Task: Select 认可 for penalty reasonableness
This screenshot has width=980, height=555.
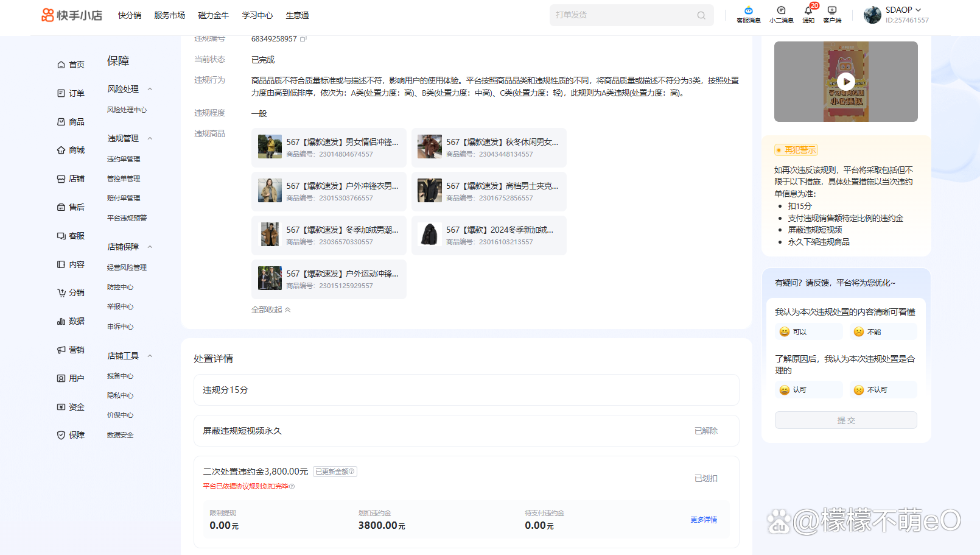Action: click(x=808, y=390)
